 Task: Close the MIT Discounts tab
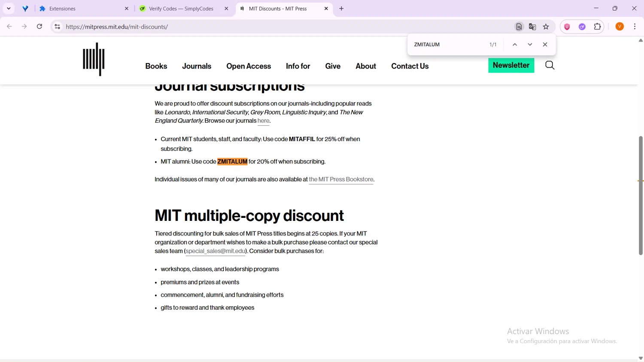coord(326,9)
